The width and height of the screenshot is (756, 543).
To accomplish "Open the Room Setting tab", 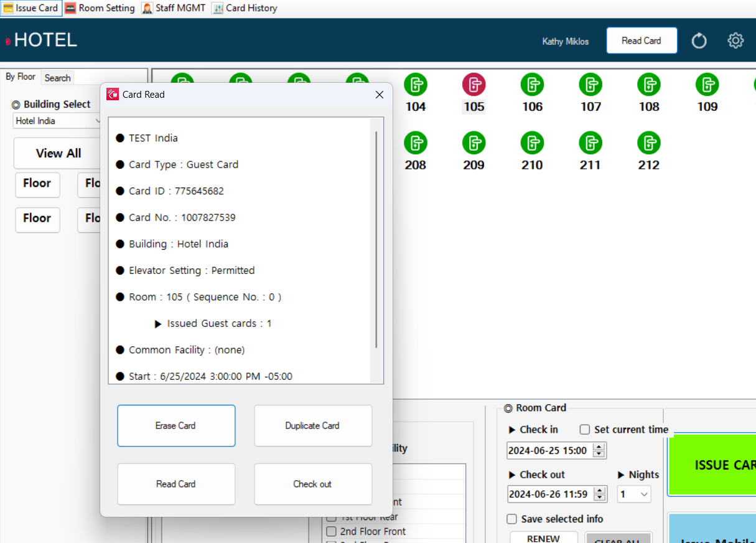I will tap(100, 8).
